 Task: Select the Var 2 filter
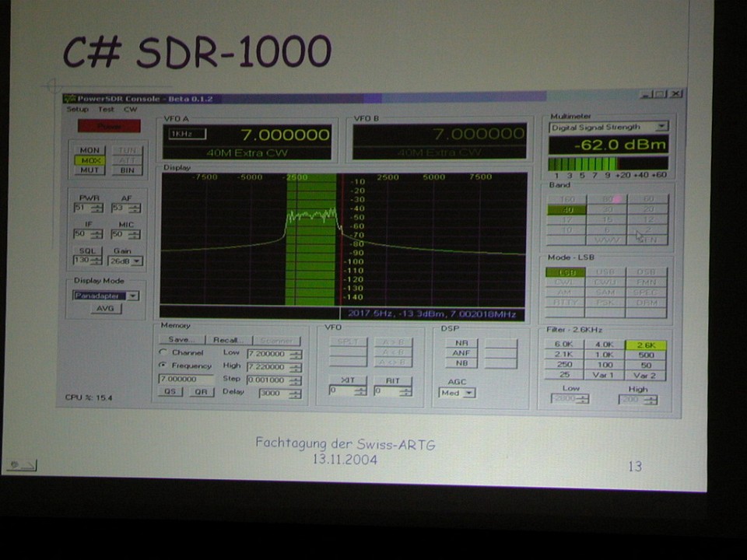click(646, 376)
